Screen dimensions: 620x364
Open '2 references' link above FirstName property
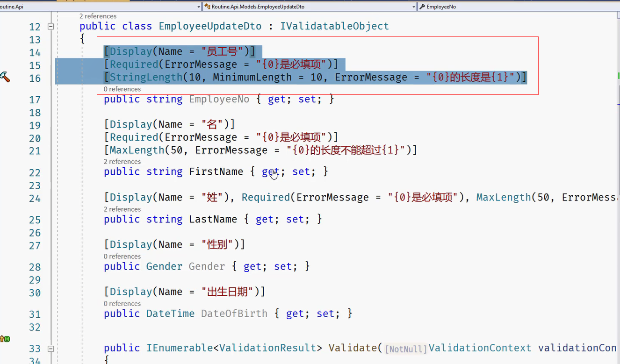click(x=122, y=162)
